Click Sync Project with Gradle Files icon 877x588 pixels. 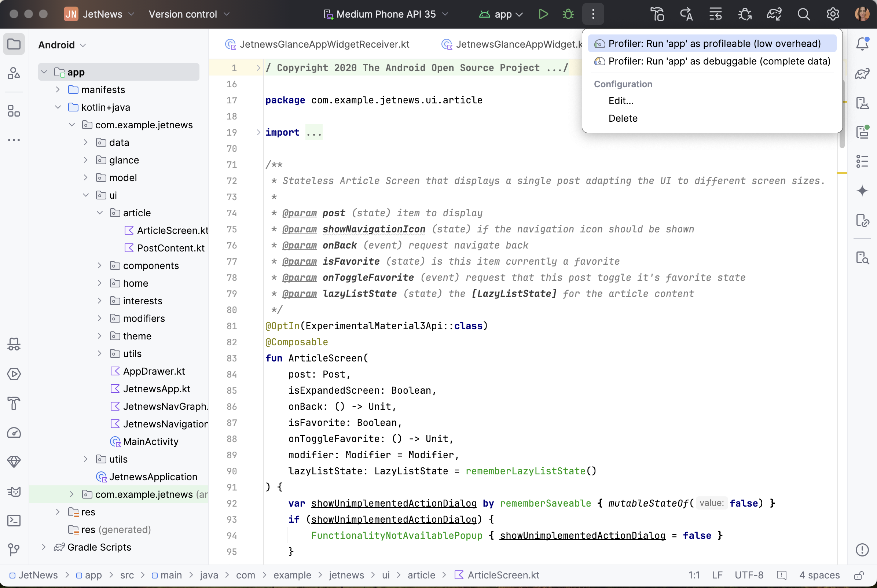[774, 14]
